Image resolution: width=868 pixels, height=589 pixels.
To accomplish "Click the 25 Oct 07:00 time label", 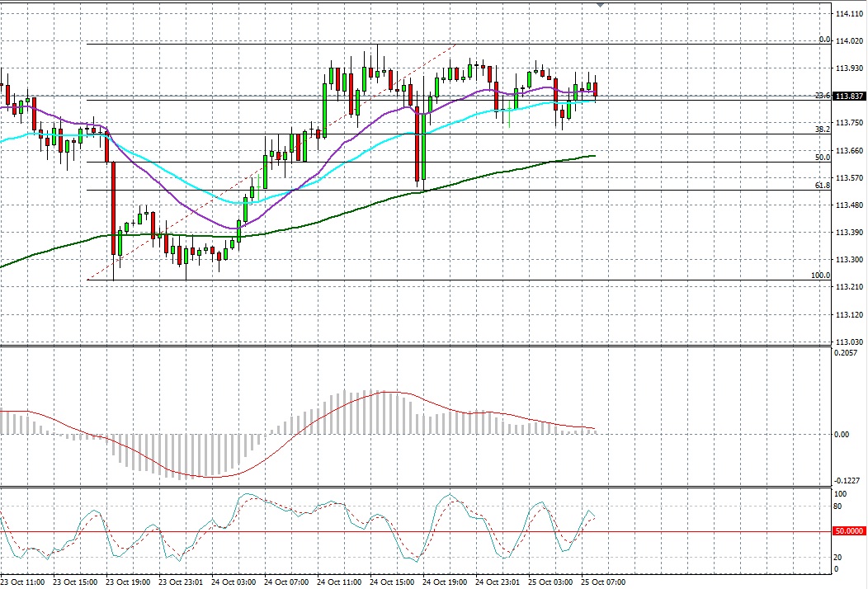I will tap(603, 582).
